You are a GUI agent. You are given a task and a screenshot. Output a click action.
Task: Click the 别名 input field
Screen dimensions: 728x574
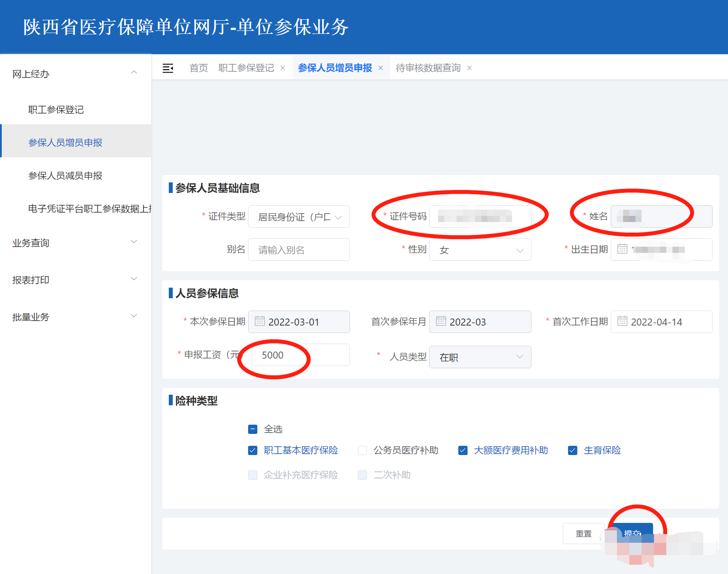[x=299, y=250]
